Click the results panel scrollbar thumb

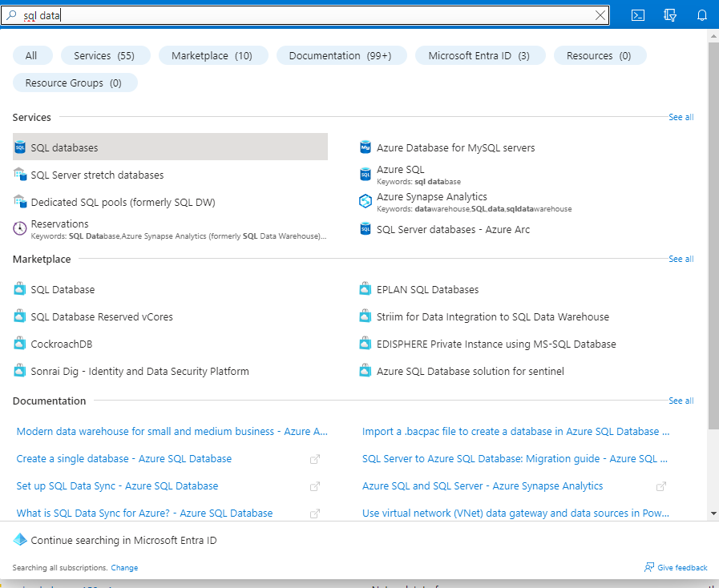(713, 236)
